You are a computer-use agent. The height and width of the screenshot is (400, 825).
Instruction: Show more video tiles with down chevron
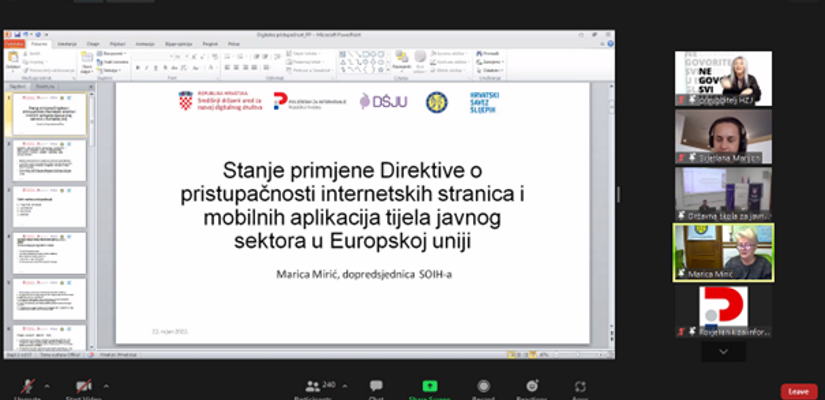[723, 352]
